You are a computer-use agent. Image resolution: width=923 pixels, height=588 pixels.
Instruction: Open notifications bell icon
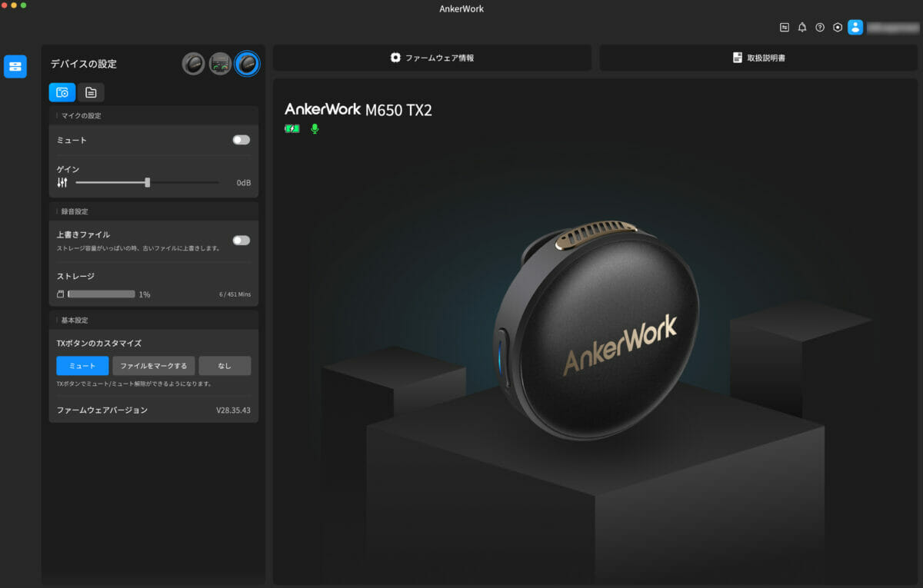(802, 27)
